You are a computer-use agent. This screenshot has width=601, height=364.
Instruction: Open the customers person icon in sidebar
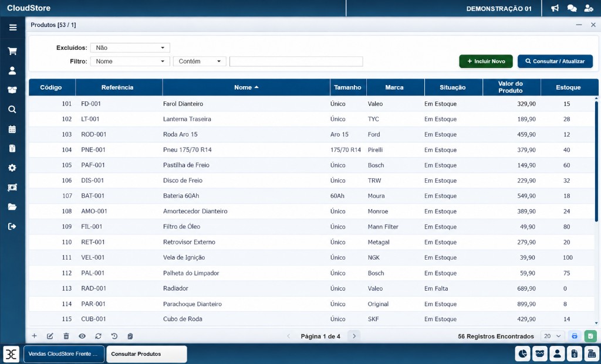coord(12,70)
